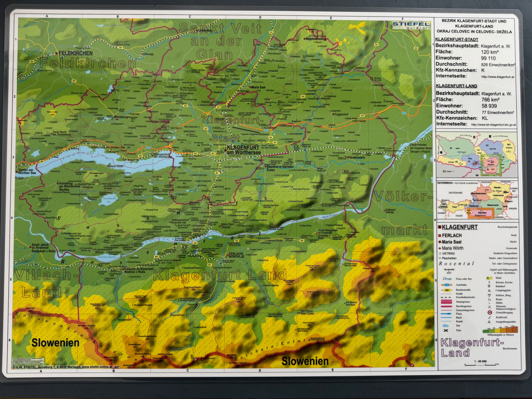
Task: Click the Kärnten districts inset map
Action: click(x=477, y=155)
